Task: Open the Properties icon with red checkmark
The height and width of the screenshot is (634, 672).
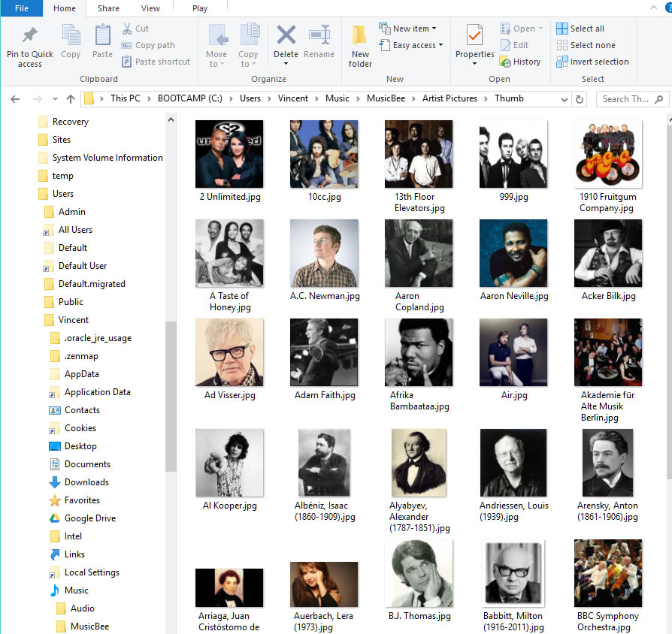Action: 474,35
